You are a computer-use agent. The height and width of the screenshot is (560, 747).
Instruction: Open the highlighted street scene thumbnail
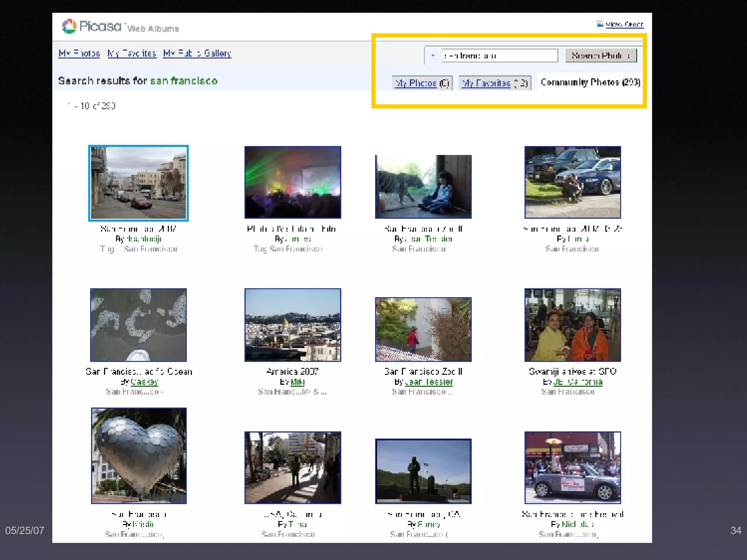[x=138, y=183]
